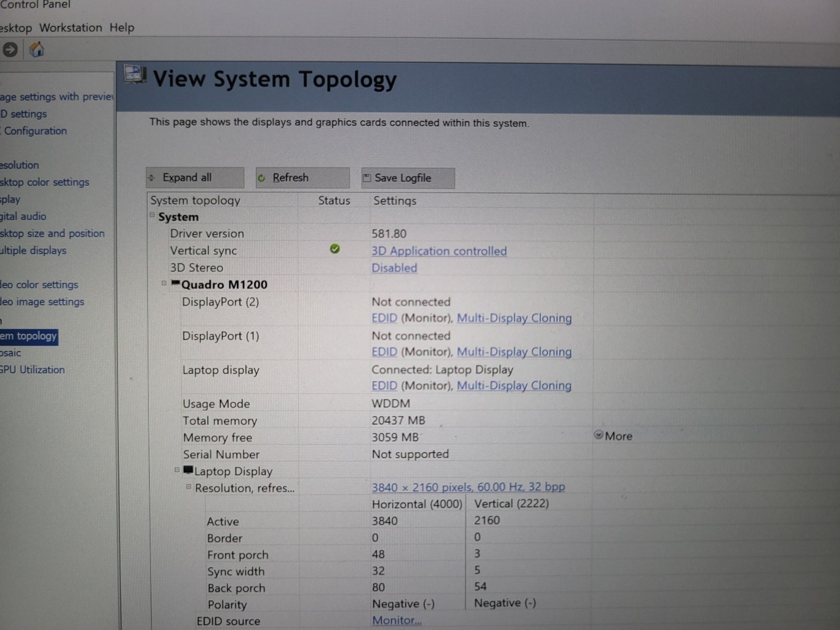Image resolution: width=840 pixels, height=630 pixels.
Task: Collapse the Laptop Display node
Action: (x=177, y=470)
